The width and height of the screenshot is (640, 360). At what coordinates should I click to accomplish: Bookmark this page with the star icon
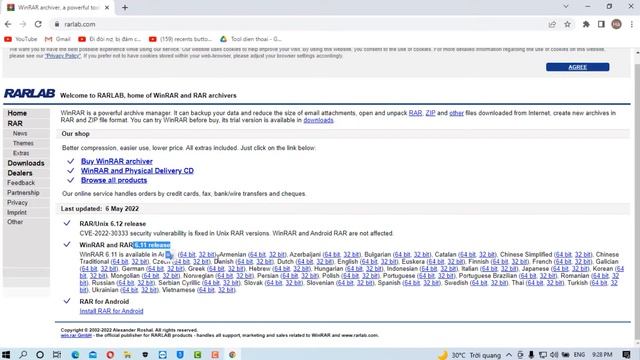click(x=567, y=24)
